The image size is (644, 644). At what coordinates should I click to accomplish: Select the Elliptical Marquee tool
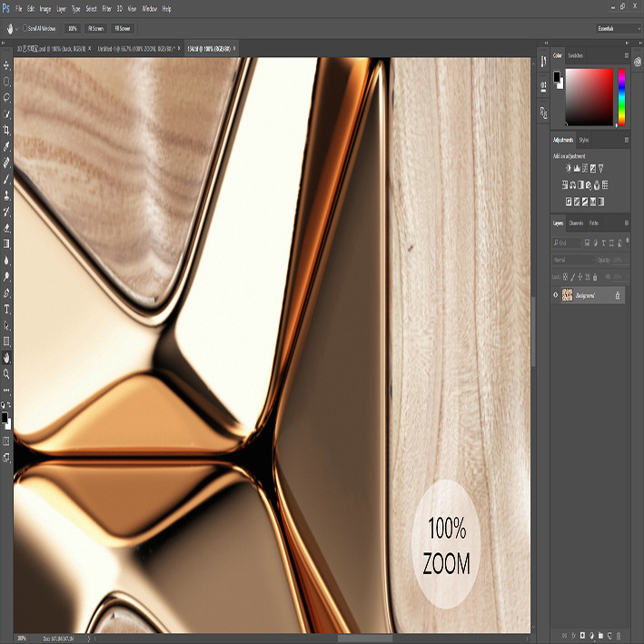tap(6, 82)
